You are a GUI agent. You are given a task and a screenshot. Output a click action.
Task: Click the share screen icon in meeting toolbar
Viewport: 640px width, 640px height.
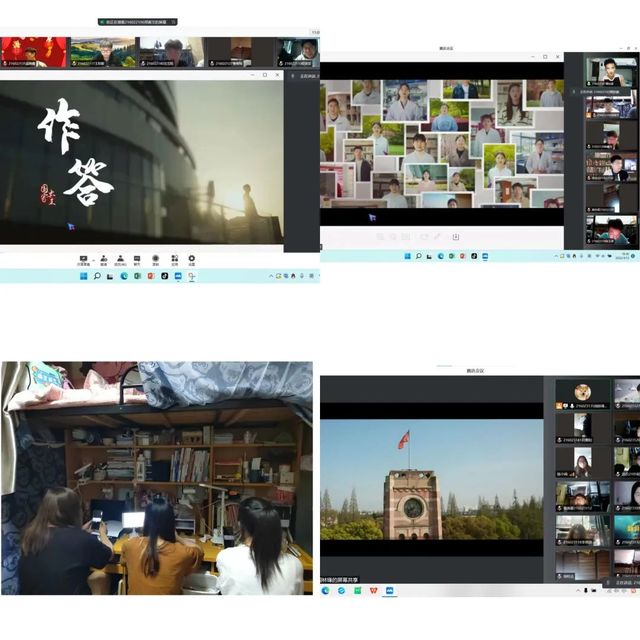84,258
